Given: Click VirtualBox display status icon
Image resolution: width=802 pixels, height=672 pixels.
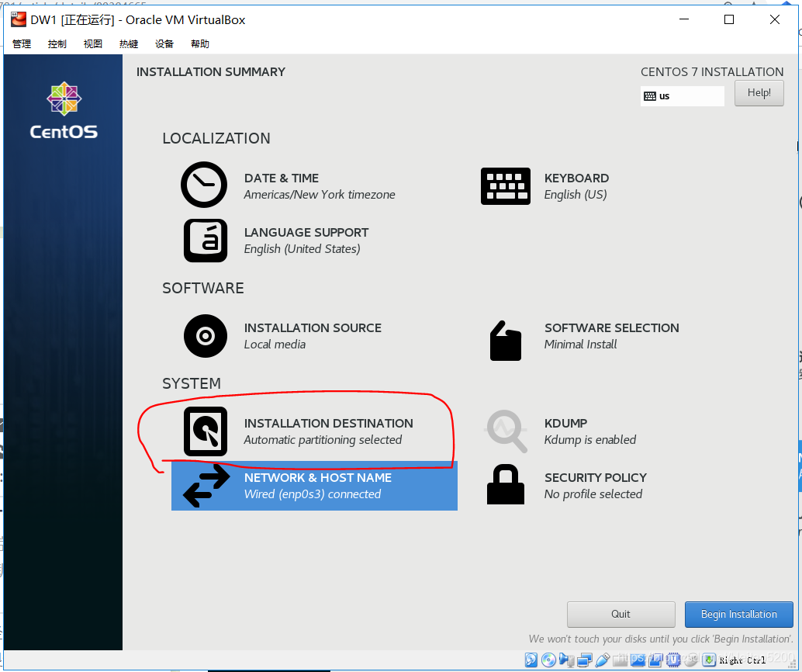Looking at the screenshot, I should (638, 660).
